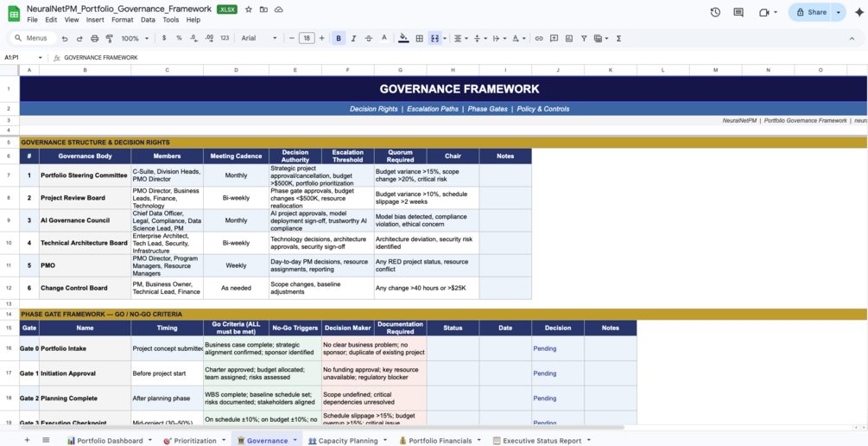Decrease font size minus button
The image size is (868, 446).
[292, 39]
